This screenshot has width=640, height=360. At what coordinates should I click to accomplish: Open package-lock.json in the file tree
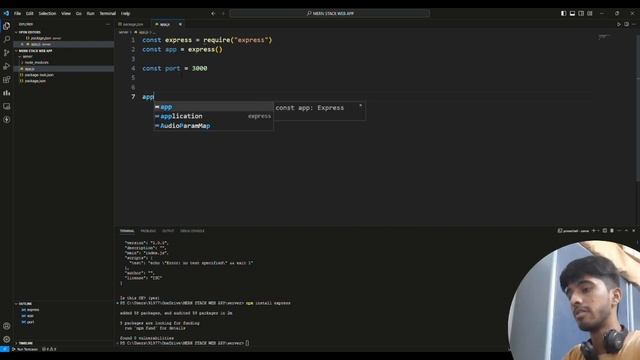[64, 75]
